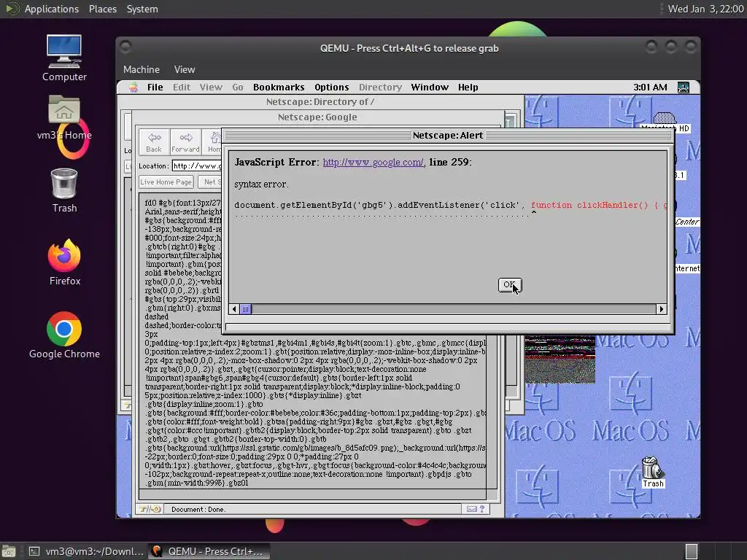Click the show desktop icon in bottom panel
This screenshot has width=747, height=560.
point(8,551)
